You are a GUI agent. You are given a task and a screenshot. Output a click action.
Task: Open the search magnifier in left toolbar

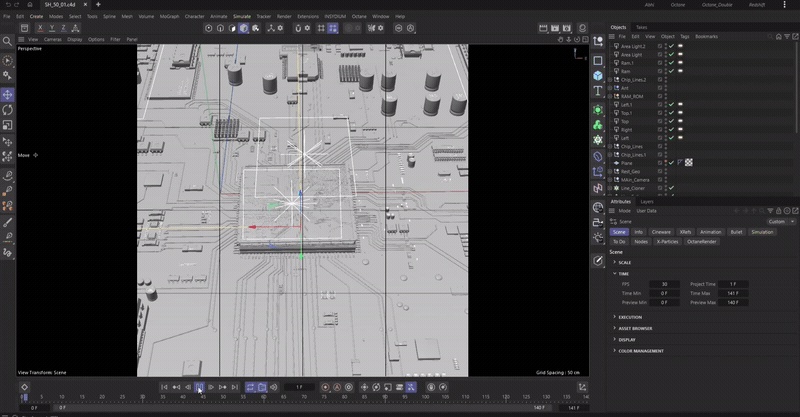(7, 41)
